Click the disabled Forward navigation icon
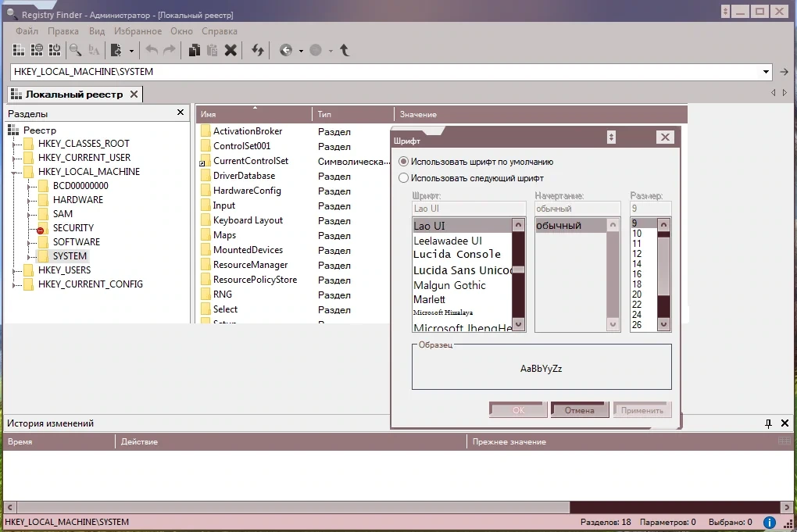This screenshot has height=532, width=797. (x=316, y=50)
